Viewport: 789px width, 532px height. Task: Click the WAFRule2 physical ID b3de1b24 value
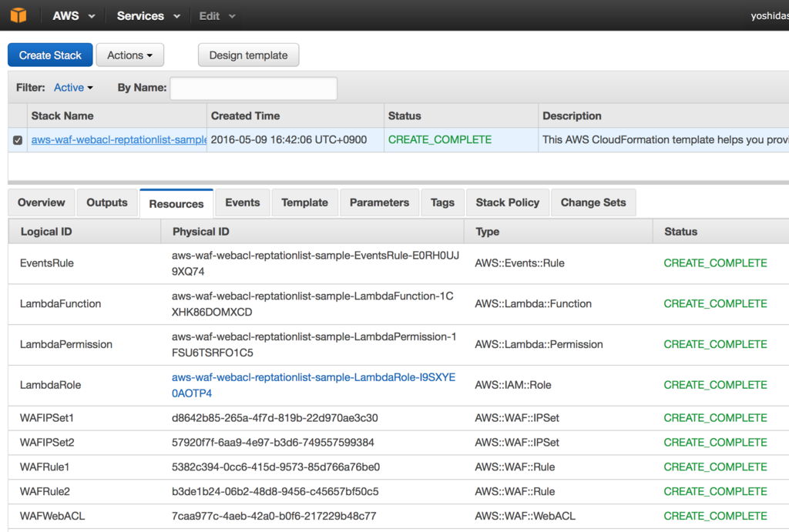click(275, 492)
